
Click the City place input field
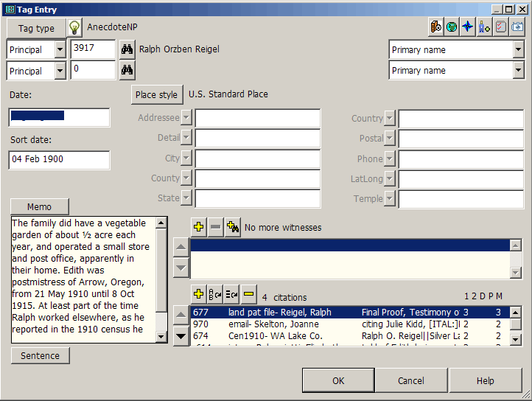[257, 158]
